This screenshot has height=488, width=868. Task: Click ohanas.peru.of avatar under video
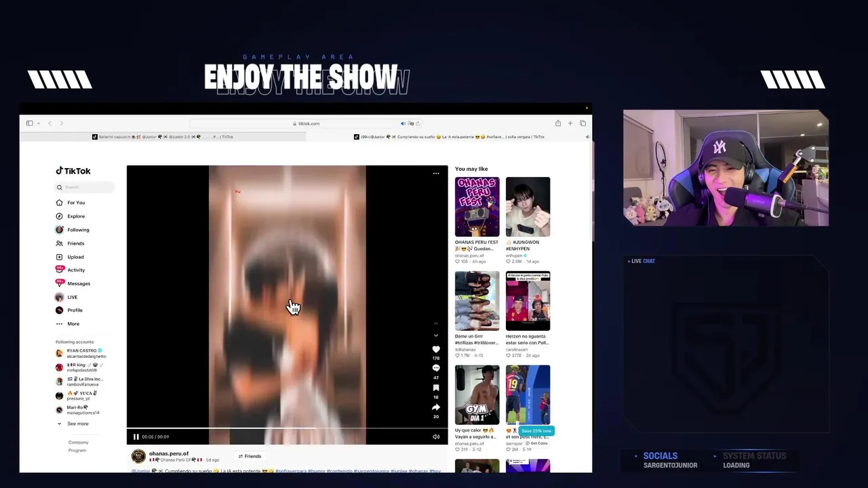click(x=138, y=456)
